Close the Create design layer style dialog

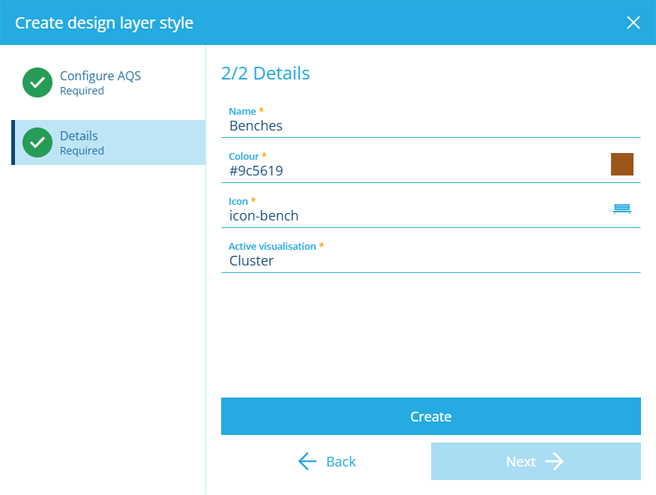click(633, 23)
